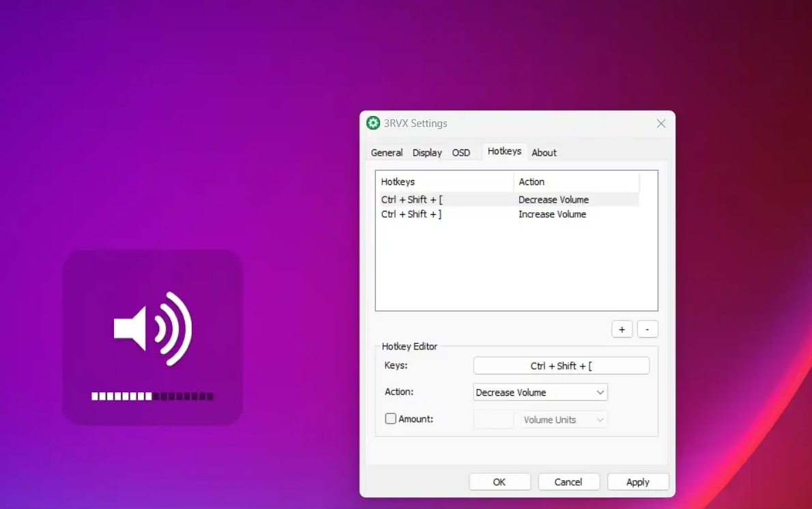Click the Action column header
812x509 pixels.
click(x=575, y=182)
